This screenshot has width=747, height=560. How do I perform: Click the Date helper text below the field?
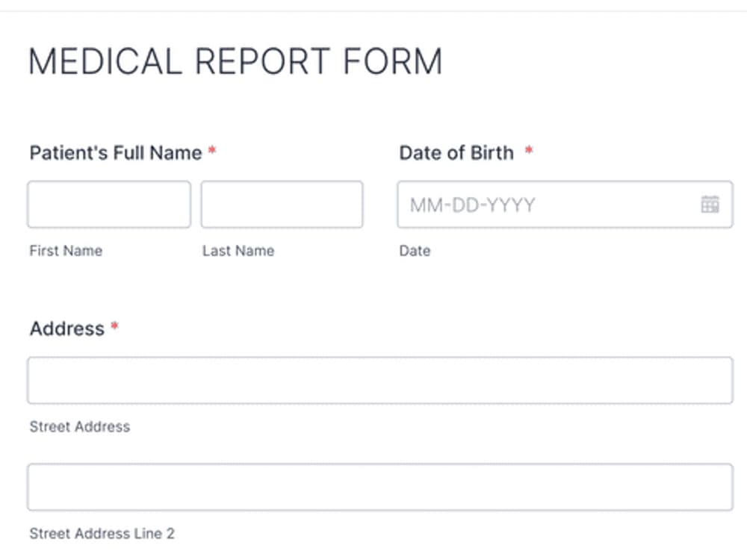(x=414, y=251)
